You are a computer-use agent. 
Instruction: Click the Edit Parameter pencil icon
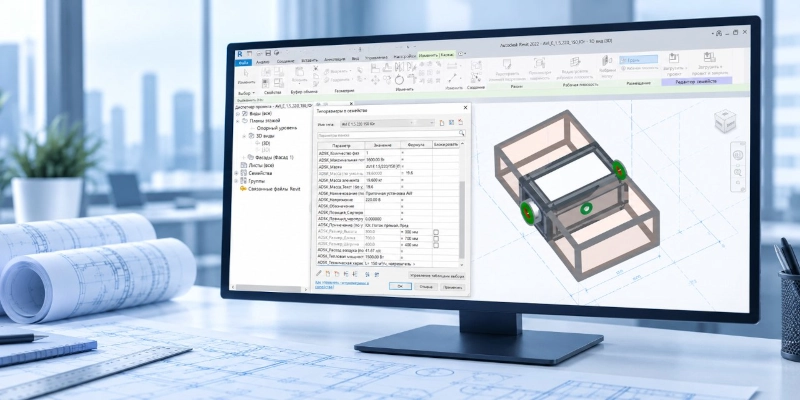pos(319,273)
